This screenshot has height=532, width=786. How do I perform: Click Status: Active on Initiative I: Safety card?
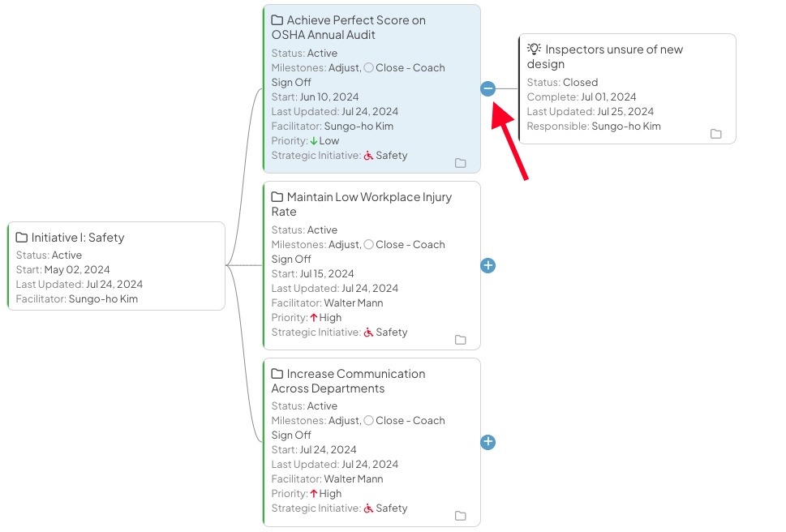click(49, 255)
